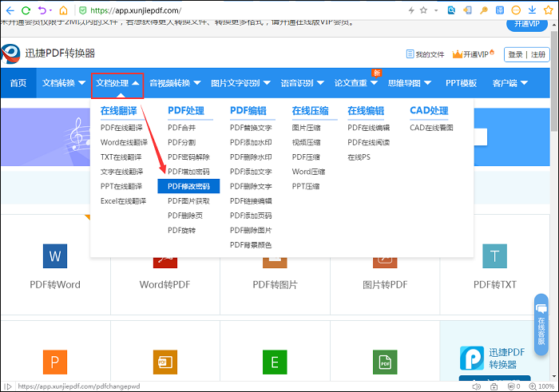Select PDF增加密码 menu item
This screenshot has width=559, height=392.
tap(188, 172)
